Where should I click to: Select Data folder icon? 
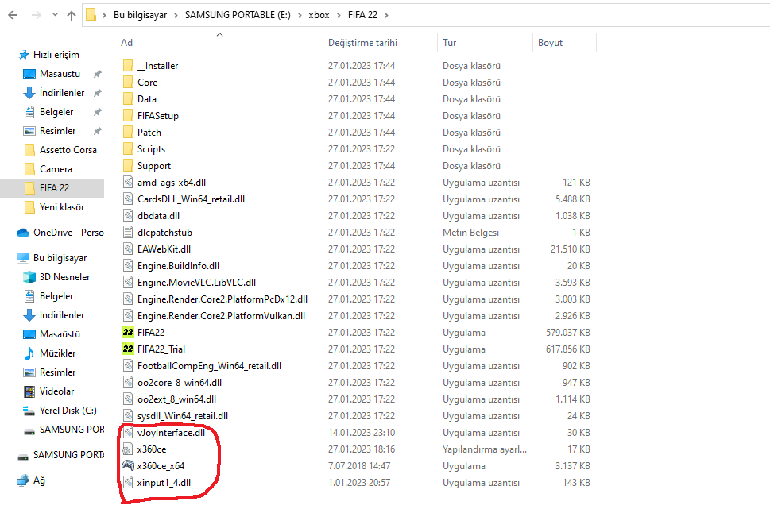pyautogui.click(x=128, y=98)
